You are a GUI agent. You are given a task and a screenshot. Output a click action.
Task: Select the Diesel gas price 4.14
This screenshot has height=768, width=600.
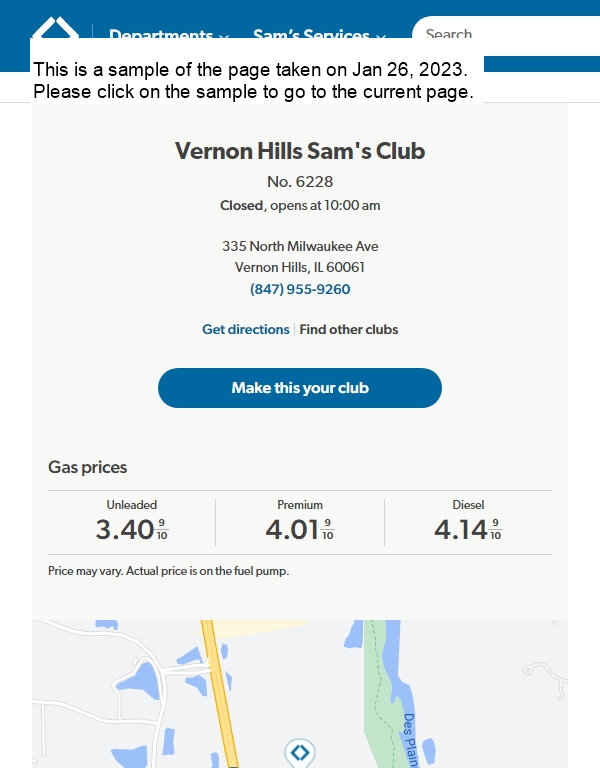(468, 529)
